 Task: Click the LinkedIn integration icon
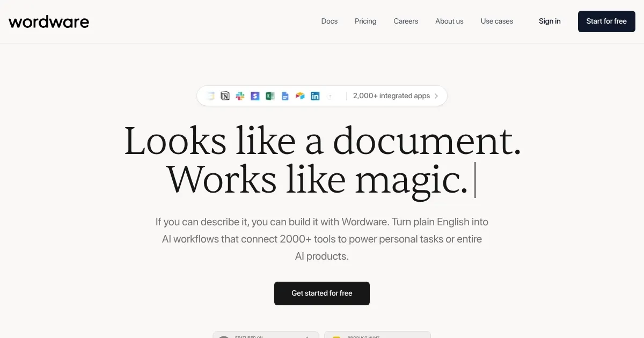(x=315, y=96)
